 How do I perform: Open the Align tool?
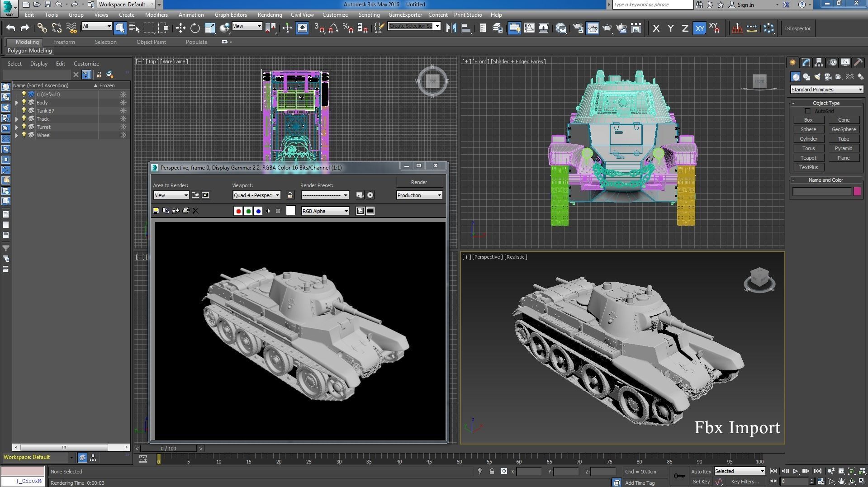point(465,28)
